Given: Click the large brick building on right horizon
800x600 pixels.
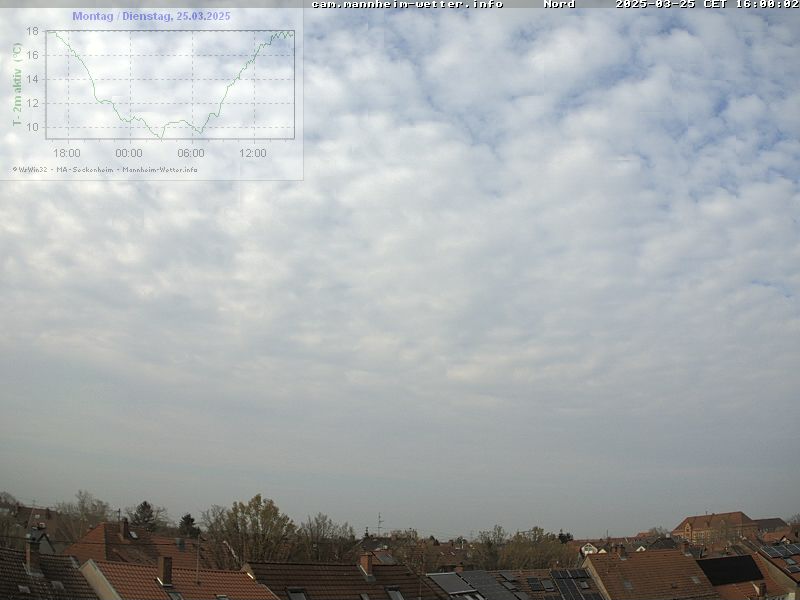Looking at the screenshot, I should click(x=713, y=527).
